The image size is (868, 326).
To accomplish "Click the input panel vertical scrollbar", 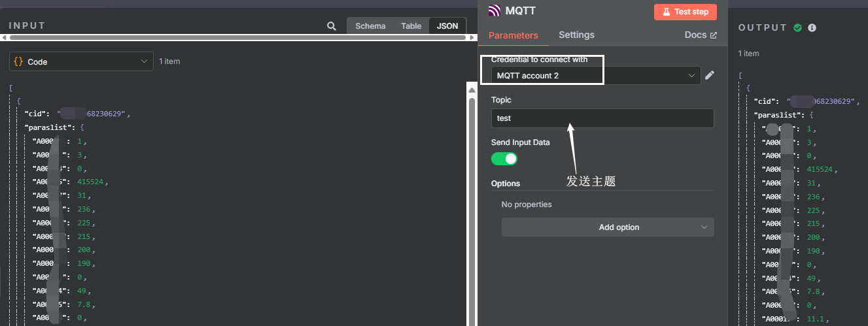I will [x=470, y=209].
